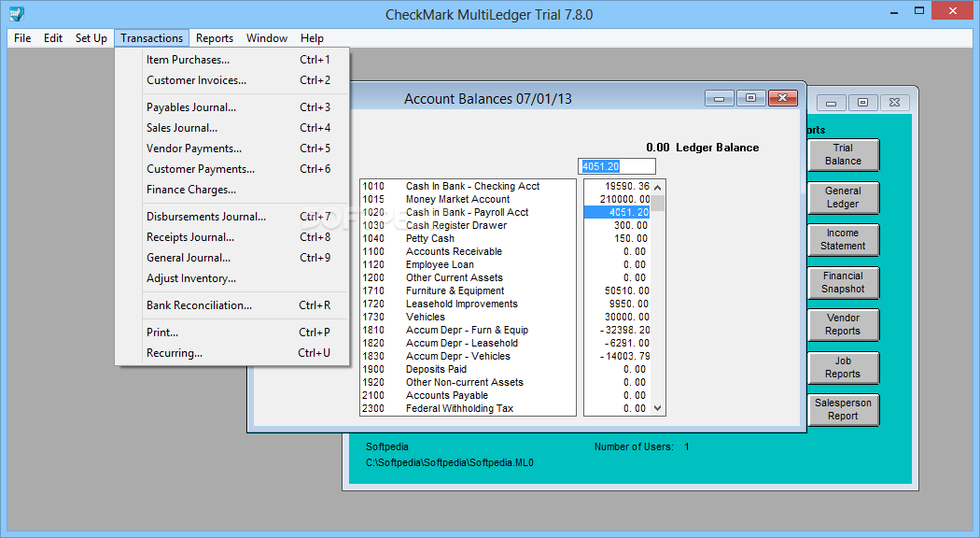Open the File menu

[x=22, y=38]
